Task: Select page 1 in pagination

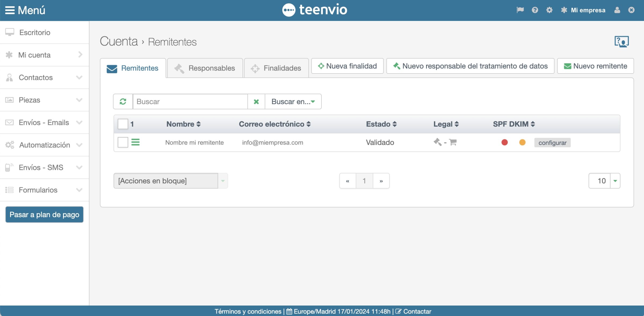Action: click(x=364, y=181)
